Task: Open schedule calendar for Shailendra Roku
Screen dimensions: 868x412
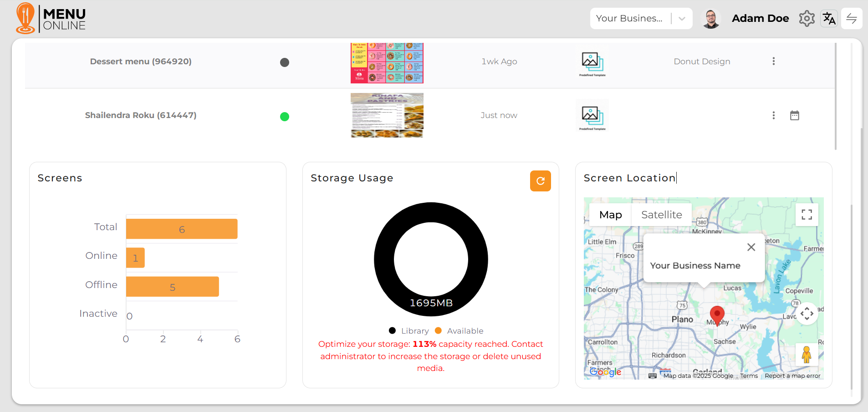Action: 794,115
